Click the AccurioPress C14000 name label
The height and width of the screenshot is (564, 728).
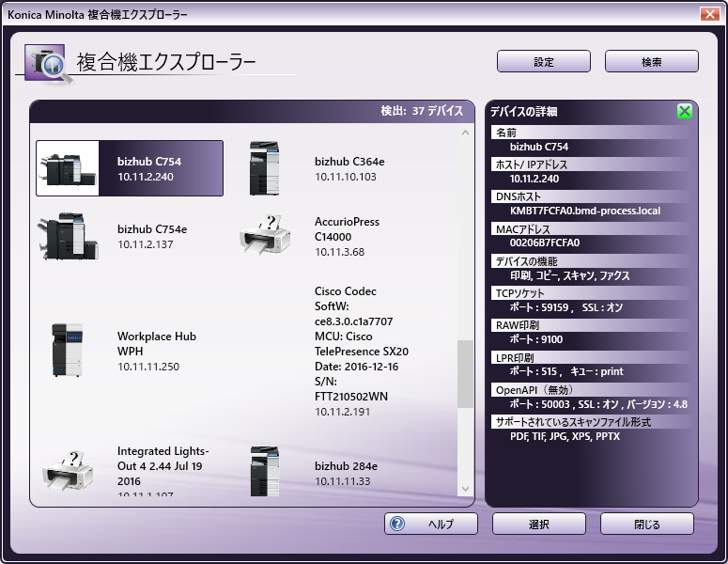(347, 229)
